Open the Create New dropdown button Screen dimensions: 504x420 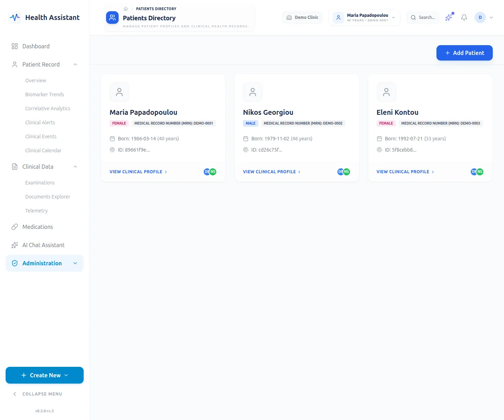coord(45,375)
